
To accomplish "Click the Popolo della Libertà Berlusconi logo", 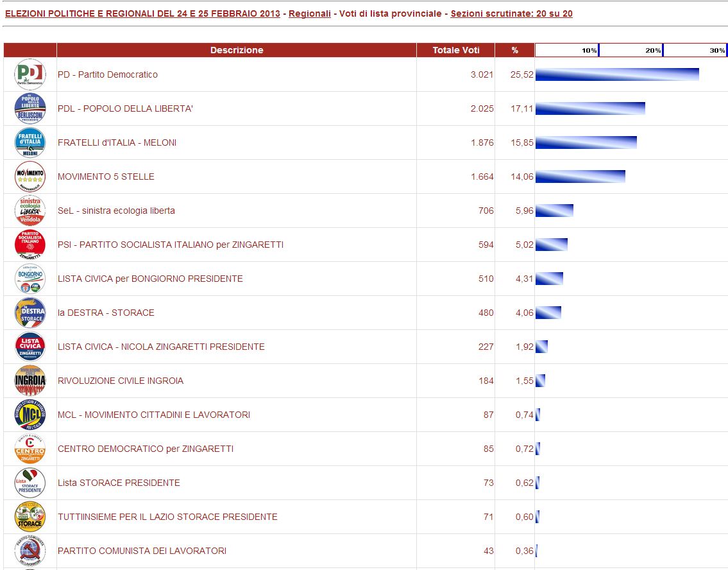I will pyautogui.click(x=30, y=108).
